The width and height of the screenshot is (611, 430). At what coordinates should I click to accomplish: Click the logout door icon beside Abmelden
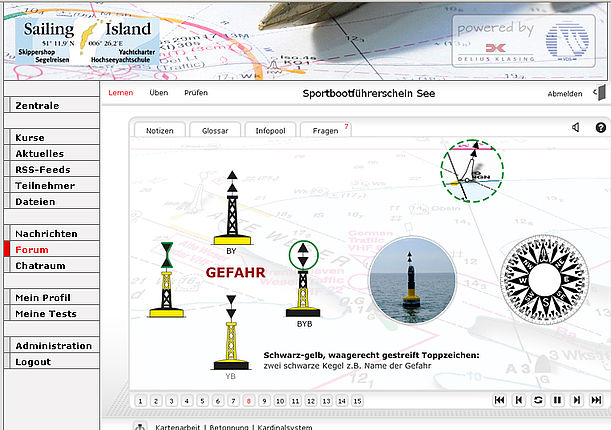click(597, 93)
